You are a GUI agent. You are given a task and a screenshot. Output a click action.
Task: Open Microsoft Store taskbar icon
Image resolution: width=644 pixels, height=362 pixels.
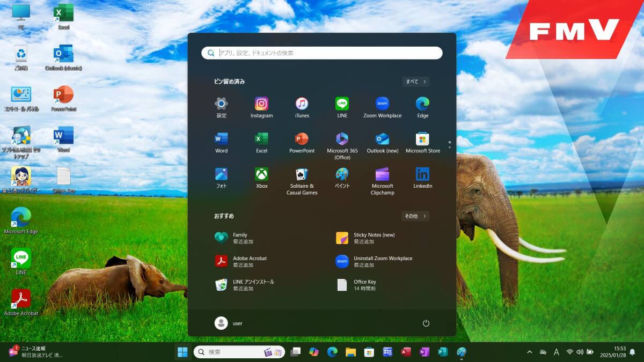point(369,352)
